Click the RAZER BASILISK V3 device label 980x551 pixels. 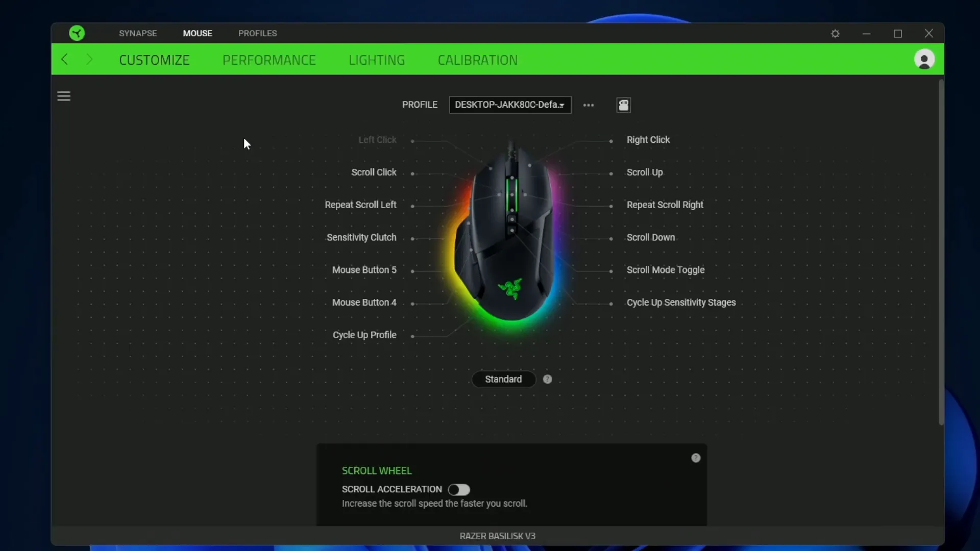(497, 536)
